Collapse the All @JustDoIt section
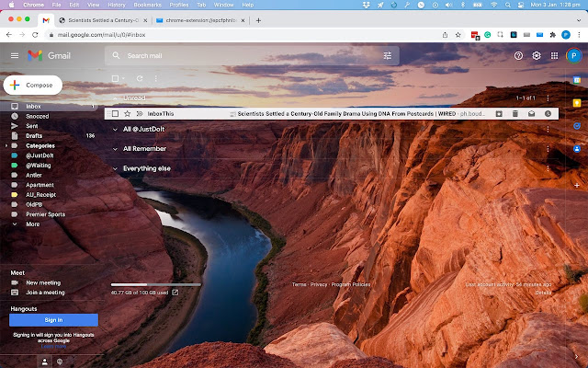588x368 pixels. [115, 130]
